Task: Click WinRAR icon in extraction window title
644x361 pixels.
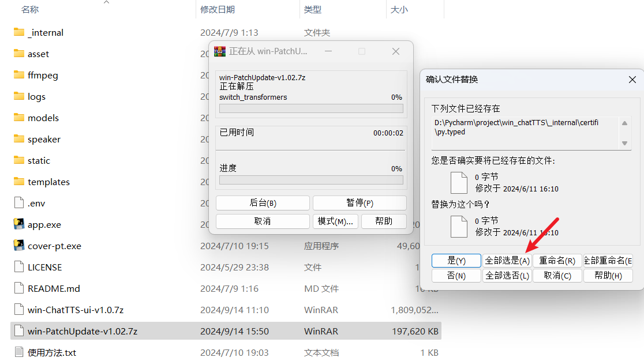Action: point(220,51)
